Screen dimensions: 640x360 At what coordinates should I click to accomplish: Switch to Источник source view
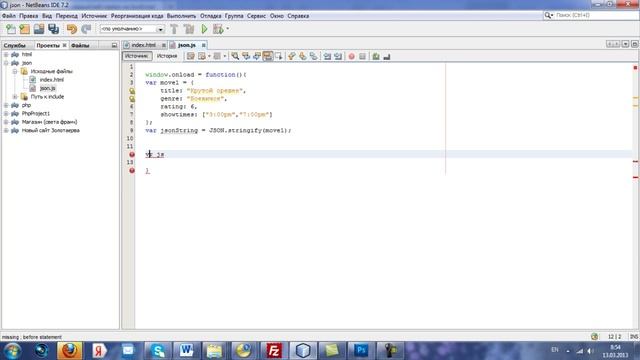click(137, 56)
